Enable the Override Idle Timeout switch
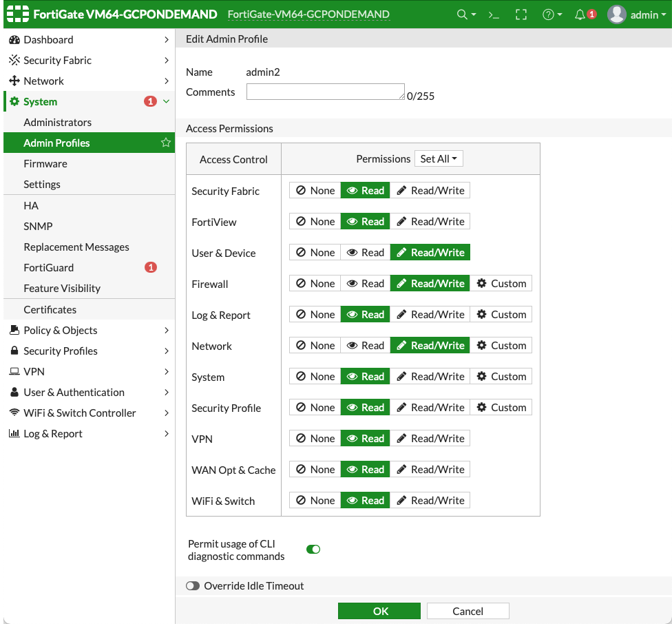This screenshot has width=672, height=624. click(193, 585)
